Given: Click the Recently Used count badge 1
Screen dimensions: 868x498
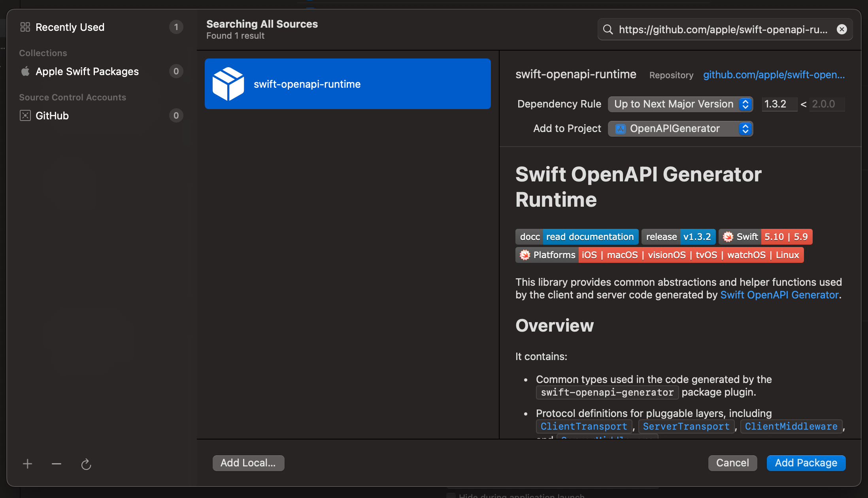Looking at the screenshot, I should [x=176, y=27].
